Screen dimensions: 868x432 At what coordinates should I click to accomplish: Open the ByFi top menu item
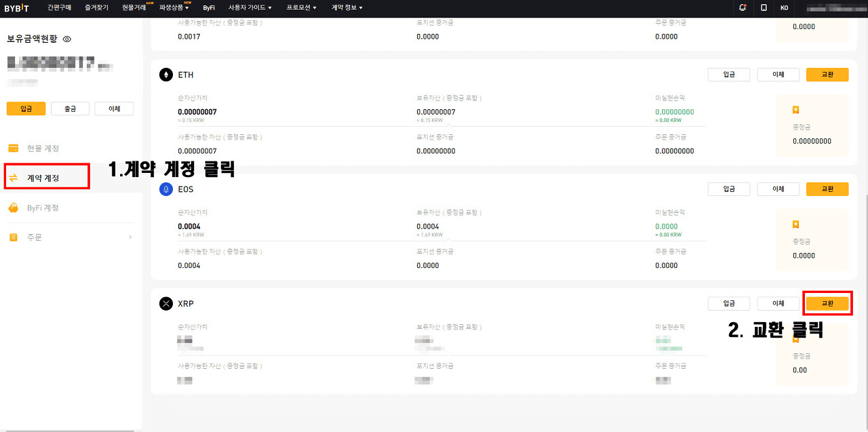209,7
